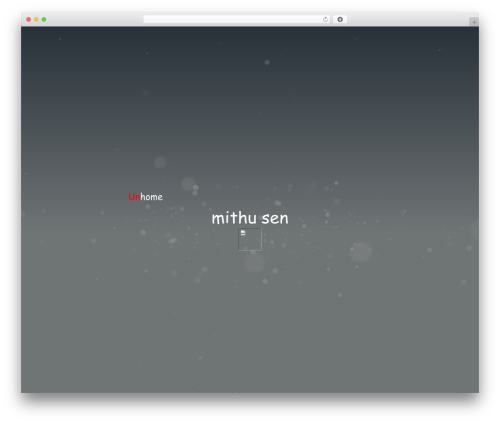Click the broken image placeholder below title

pyautogui.click(x=250, y=239)
